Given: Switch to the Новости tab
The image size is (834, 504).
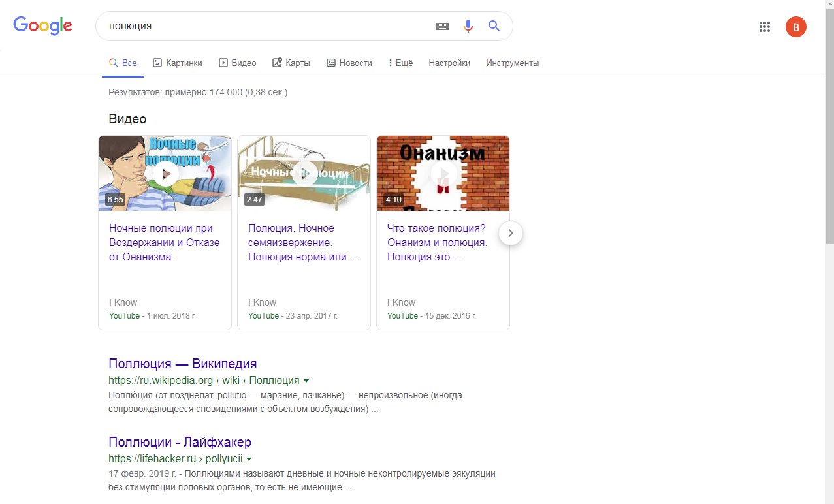Looking at the screenshot, I should coord(349,63).
